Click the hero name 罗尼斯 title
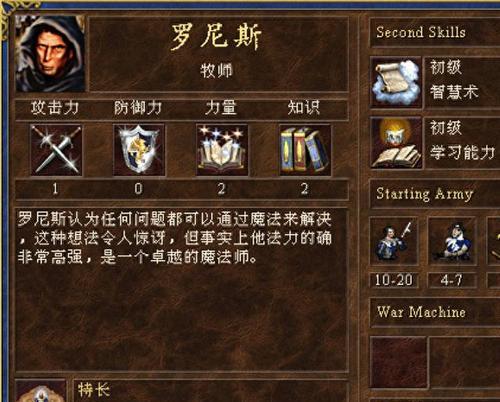Screen dimensions: 500x402 (x=216, y=36)
